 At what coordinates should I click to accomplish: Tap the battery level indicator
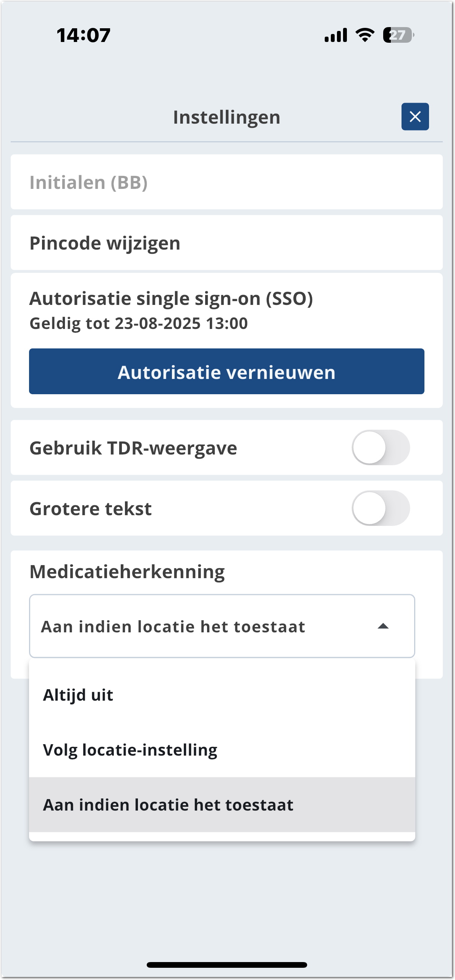[x=398, y=35]
